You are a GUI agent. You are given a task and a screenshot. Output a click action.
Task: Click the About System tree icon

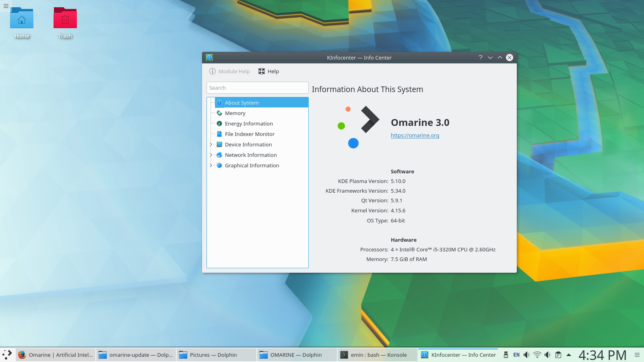[x=219, y=103]
